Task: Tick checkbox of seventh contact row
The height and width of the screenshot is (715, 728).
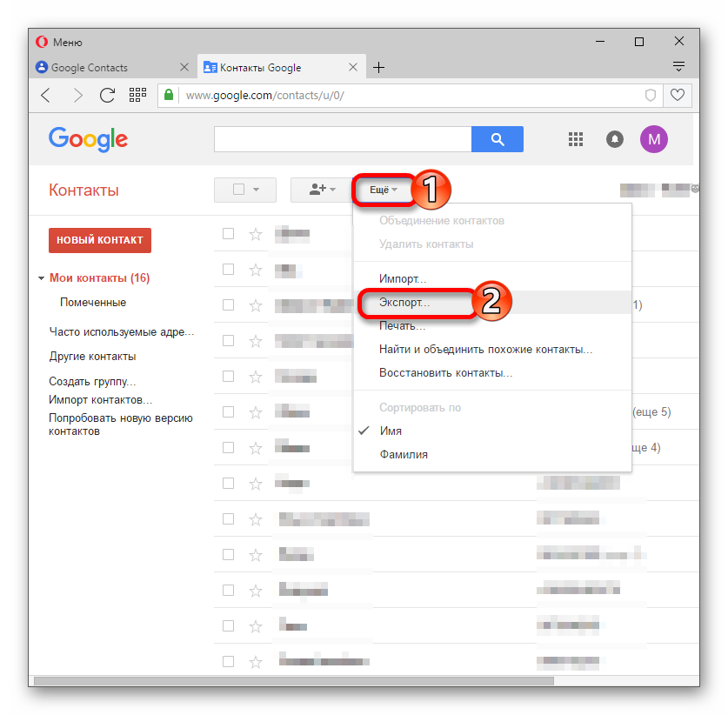Action: click(228, 448)
